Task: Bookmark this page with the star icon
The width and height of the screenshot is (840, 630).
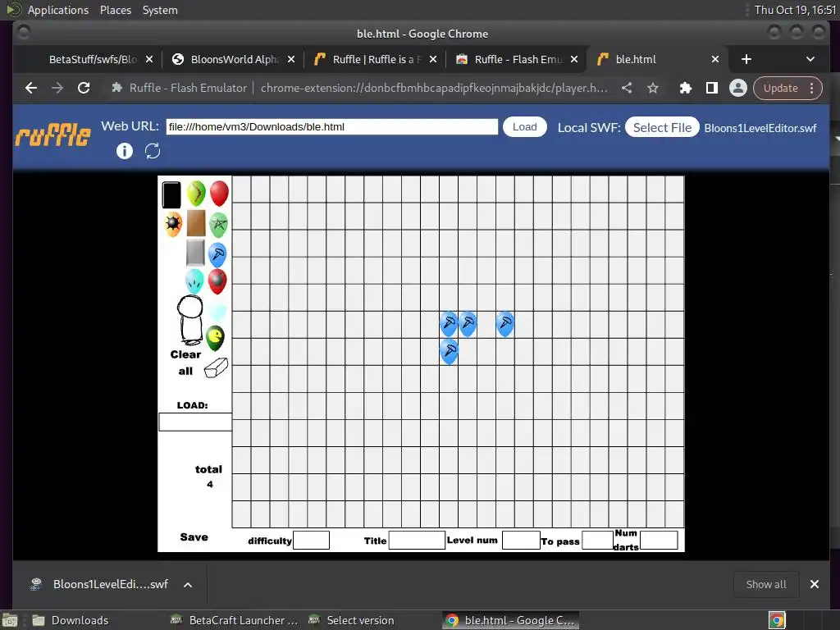Action: (652, 88)
